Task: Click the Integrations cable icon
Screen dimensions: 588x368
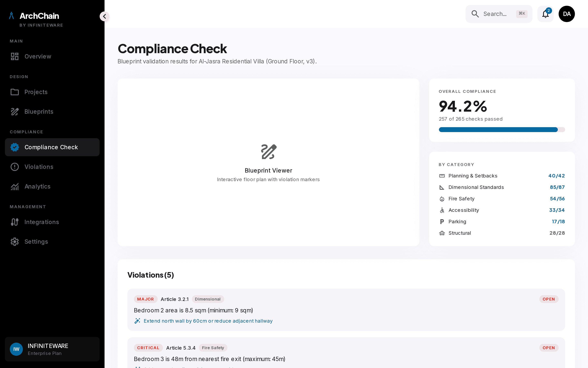Action: pyautogui.click(x=14, y=222)
